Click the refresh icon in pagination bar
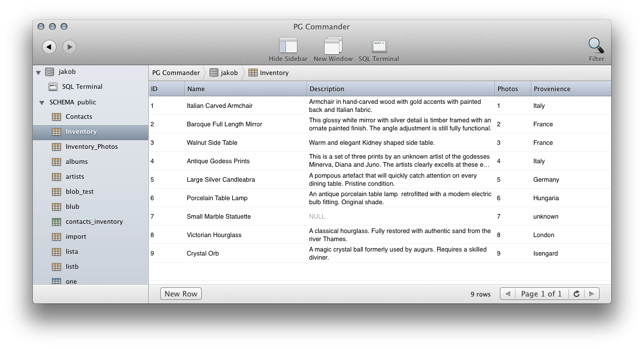This screenshot has width=644, height=349. (576, 294)
